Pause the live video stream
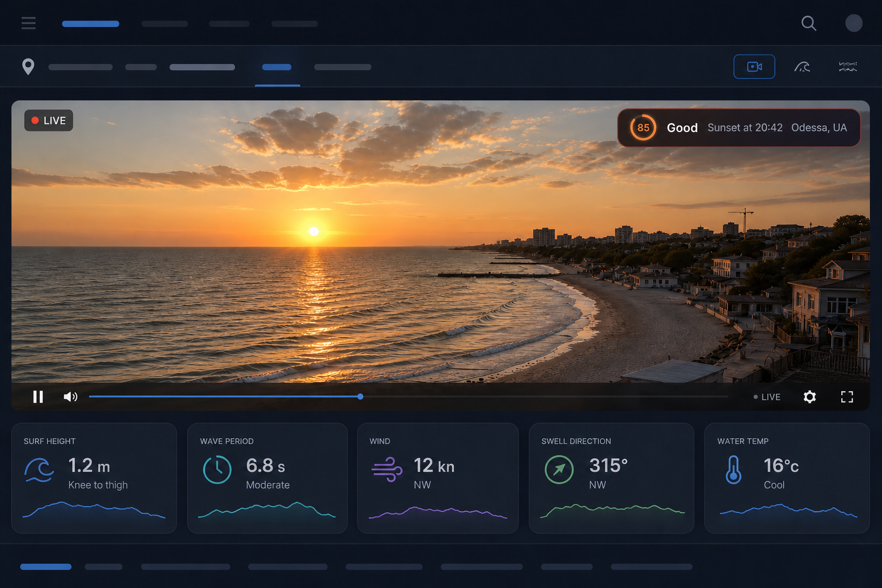The image size is (882, 588). (38, 397)
